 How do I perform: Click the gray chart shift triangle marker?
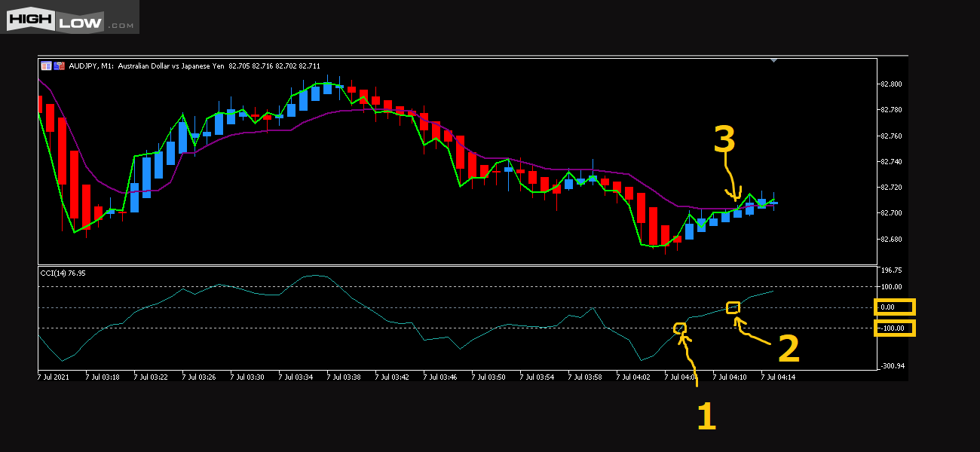point(773,60)
